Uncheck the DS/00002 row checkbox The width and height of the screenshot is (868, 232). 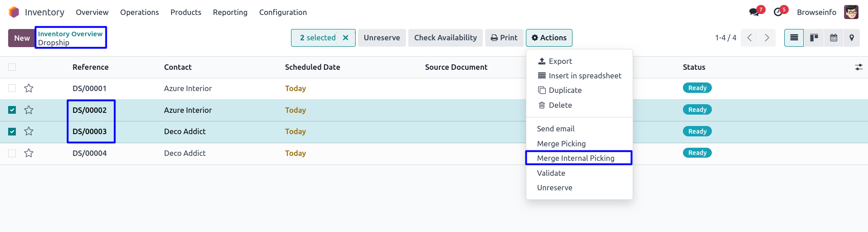[x=12, y=110]
